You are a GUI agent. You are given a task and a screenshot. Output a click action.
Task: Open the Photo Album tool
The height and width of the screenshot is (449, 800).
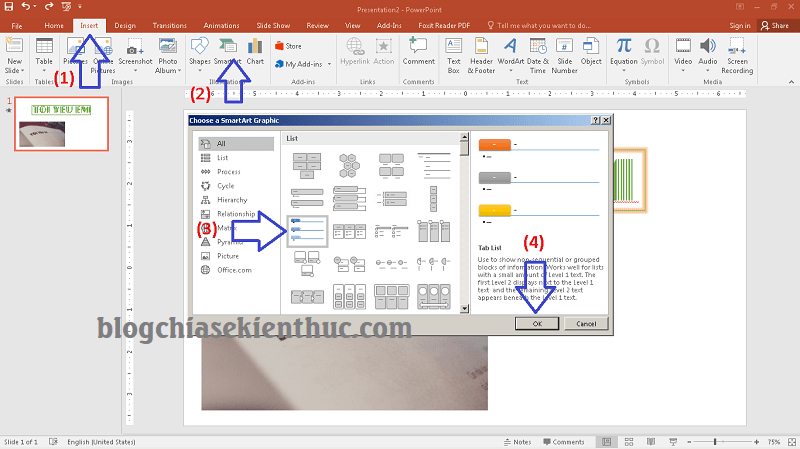168,55
